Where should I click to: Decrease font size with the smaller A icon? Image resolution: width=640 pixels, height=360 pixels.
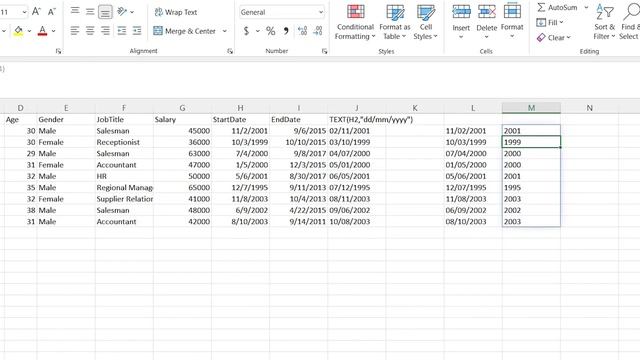point(51,12)
